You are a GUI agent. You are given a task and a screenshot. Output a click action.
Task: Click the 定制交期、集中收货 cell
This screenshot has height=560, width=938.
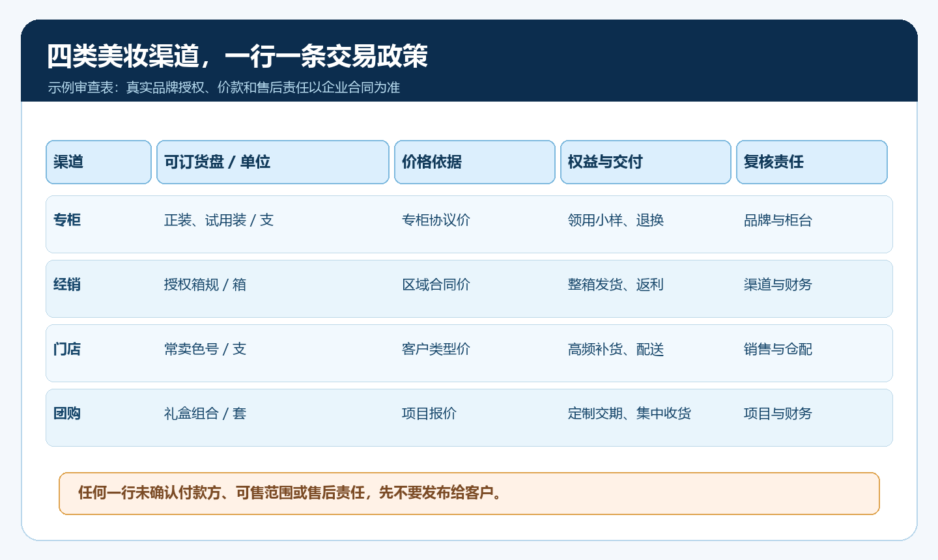(629, 413)
